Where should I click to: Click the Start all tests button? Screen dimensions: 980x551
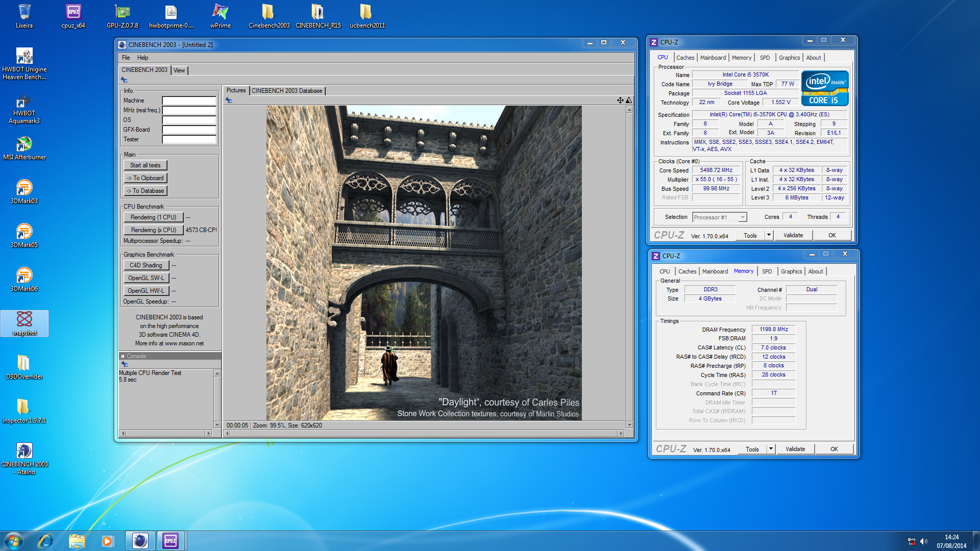click(145, 165)
